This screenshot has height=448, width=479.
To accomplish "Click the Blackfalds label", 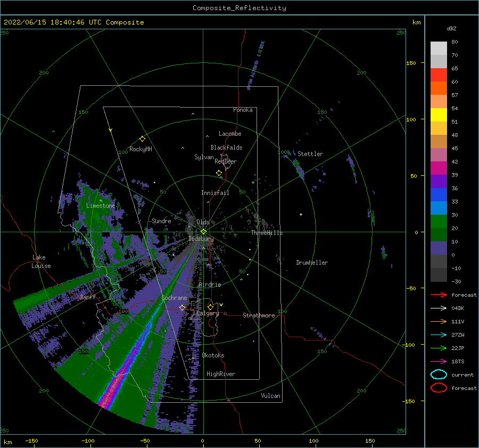I will tap(226, 148).
